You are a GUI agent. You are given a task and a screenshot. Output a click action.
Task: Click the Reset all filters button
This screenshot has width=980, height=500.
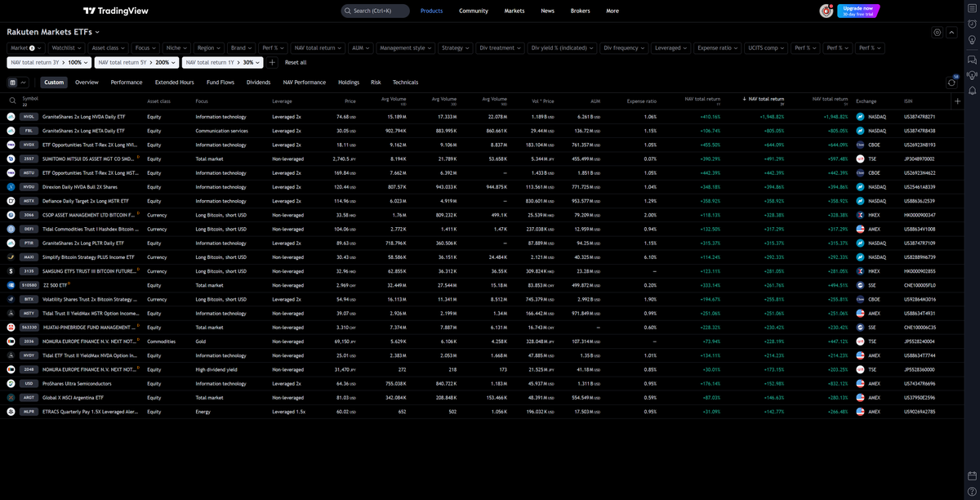coord(296,62)
